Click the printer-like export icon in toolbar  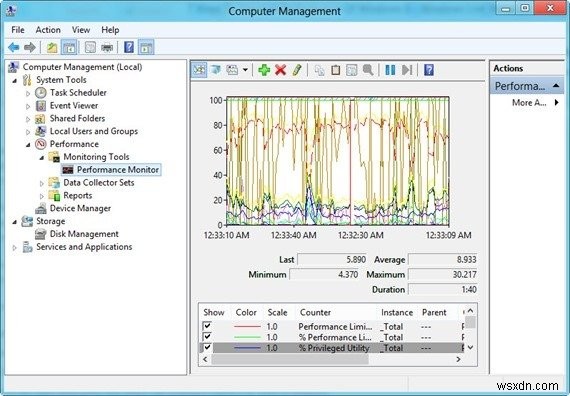pyautogui.click(x=107, y=48)
